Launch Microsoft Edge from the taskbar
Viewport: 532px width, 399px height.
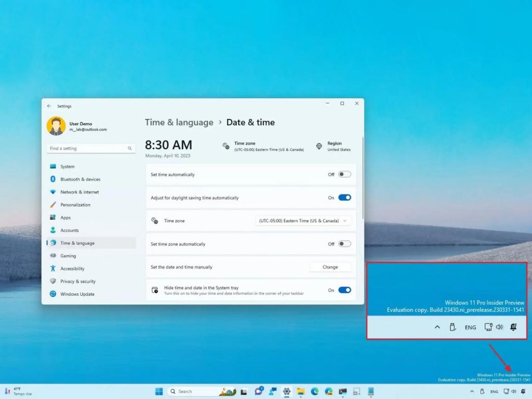click(315, 392)
